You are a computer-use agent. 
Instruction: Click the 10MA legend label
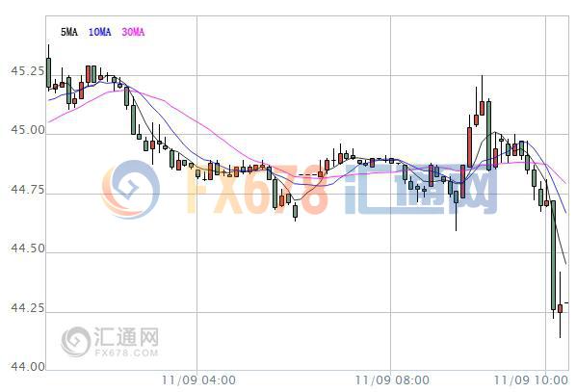(x=99, y=32)
